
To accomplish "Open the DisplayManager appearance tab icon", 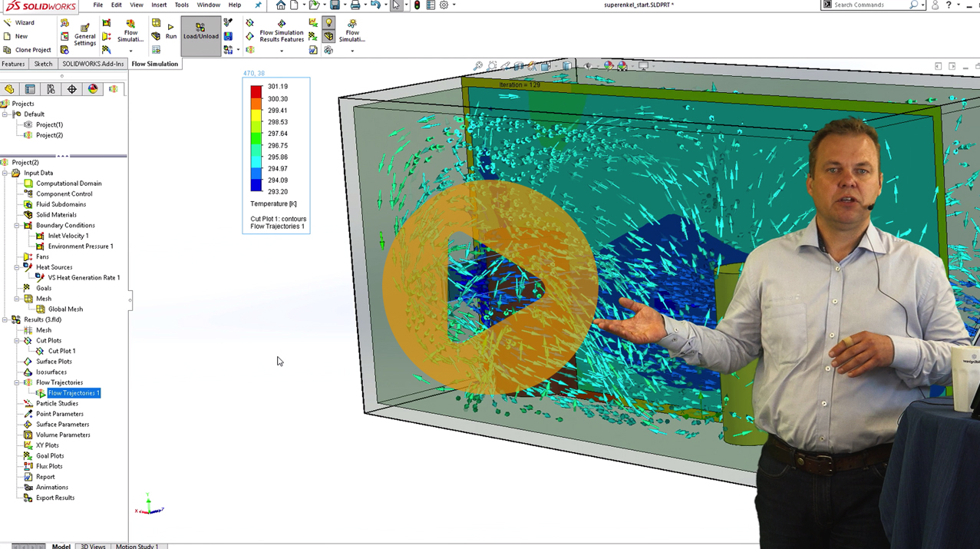I will coord(93,89).
